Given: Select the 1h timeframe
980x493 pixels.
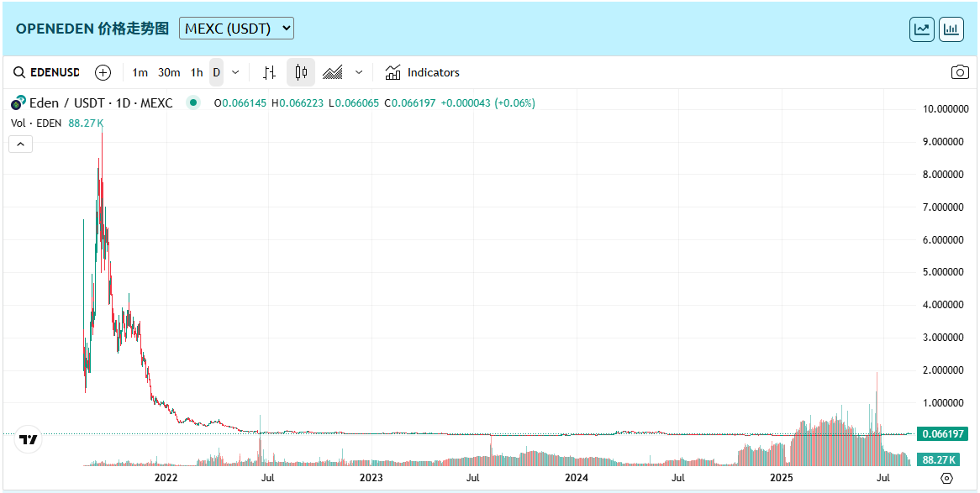Looking at the screenshot, I should click(x=197, y=72).
